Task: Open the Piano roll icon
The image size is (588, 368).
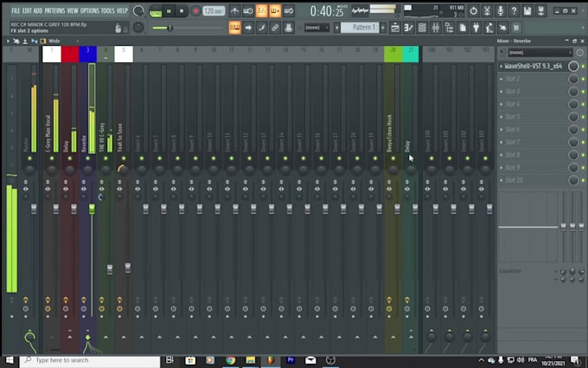Action: click(x=408, y=28)
